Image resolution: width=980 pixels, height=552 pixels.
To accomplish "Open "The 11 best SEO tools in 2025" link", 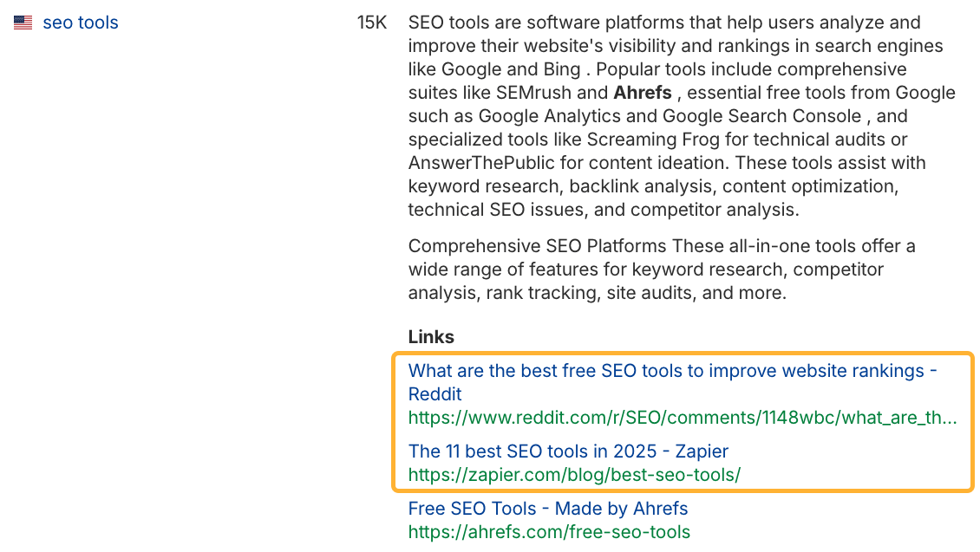I will (x=568, y=451).
